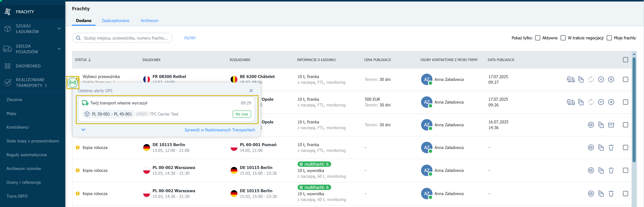Open Kontrahenci in the sidebar
644x207 pixels.
click(x=17, y=127)
